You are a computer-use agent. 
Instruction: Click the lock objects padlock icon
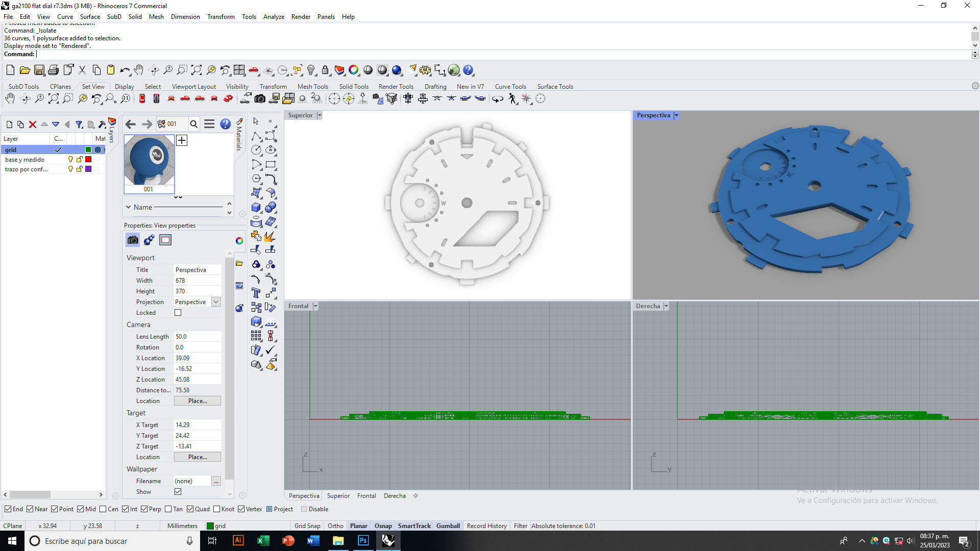click(325, 70)
